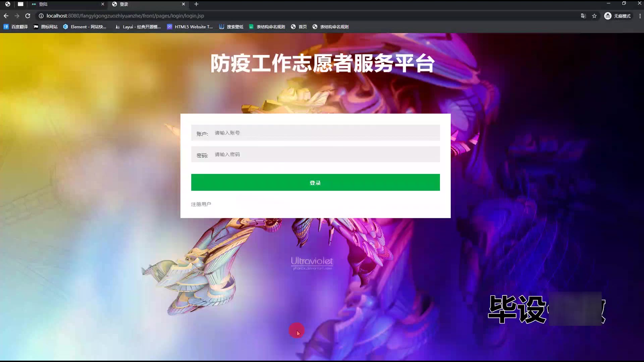Open the Layui bookmark
Image resolution: width=644 pixels, height=362 pixels.
(138, 27)
